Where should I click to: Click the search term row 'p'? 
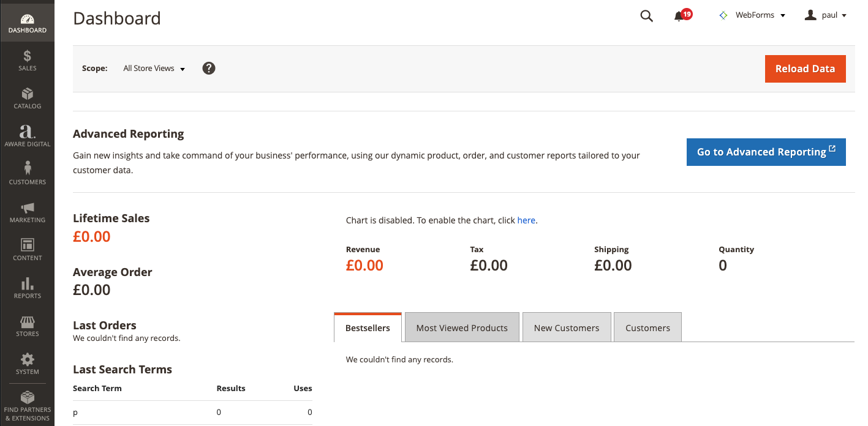click(192, 413)
